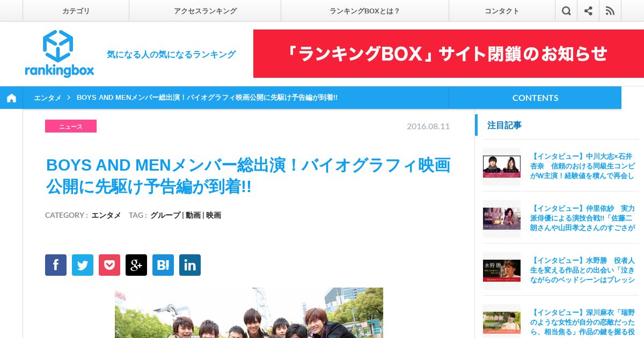The image size is (644, 338).
Task: Go to the home icon in the breadcrumb bar
Action: 11,98
